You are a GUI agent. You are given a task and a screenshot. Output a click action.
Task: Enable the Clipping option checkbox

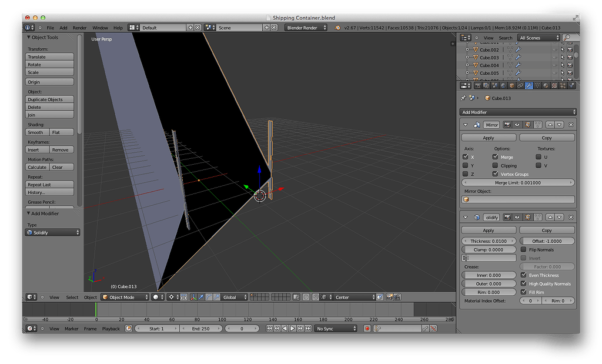495,165
